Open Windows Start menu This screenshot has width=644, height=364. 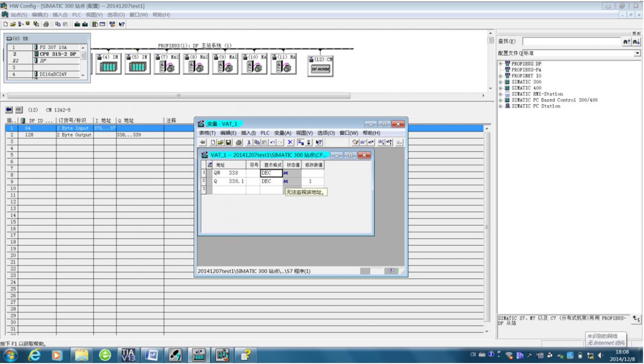pos(11,355)
